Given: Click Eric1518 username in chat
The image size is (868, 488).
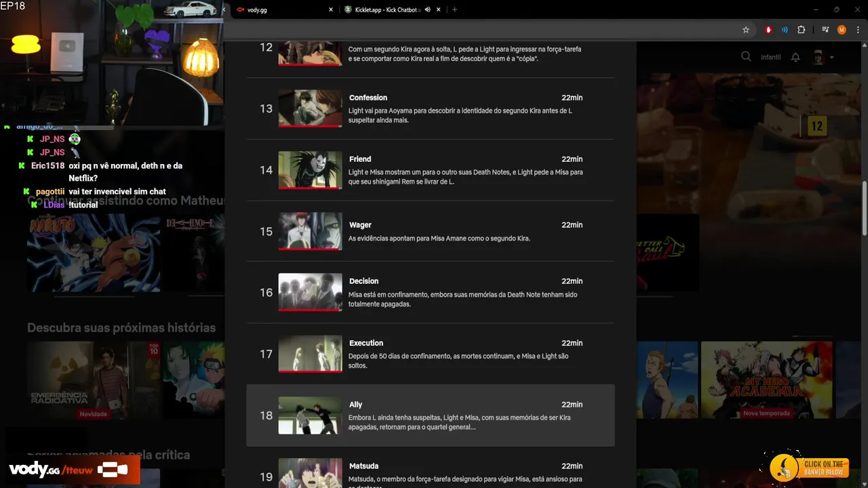Looking at the screenshot, I should coord(47,165).
